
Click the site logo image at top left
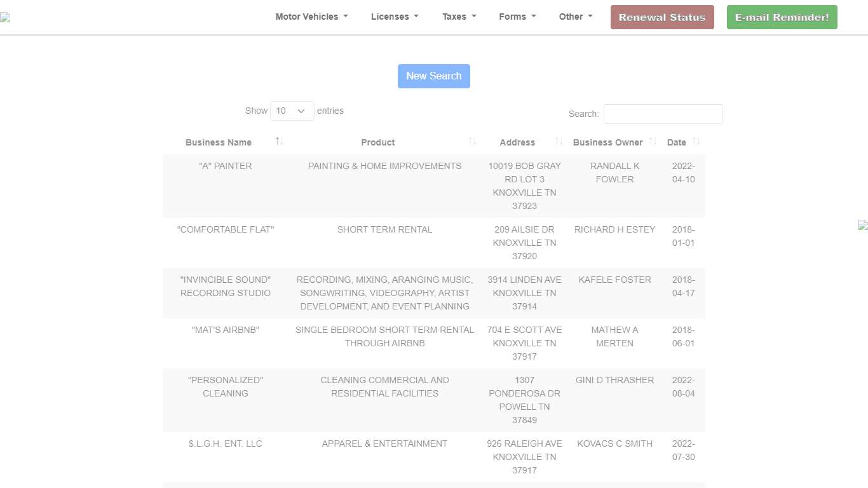[5, 17]
